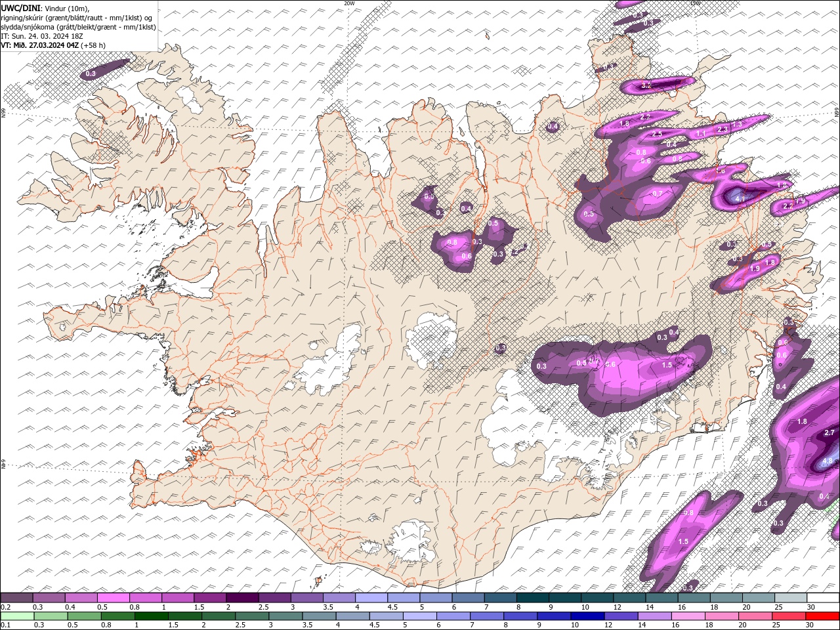This screenshot has width=840, height=630.
Task: Select the lower legend swatch starting at 4
Action: (x=353, y=616)
